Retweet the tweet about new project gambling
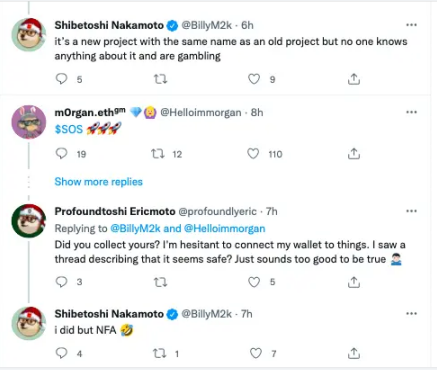The width and height of the screenshot is (437, 370). (160, 79)
